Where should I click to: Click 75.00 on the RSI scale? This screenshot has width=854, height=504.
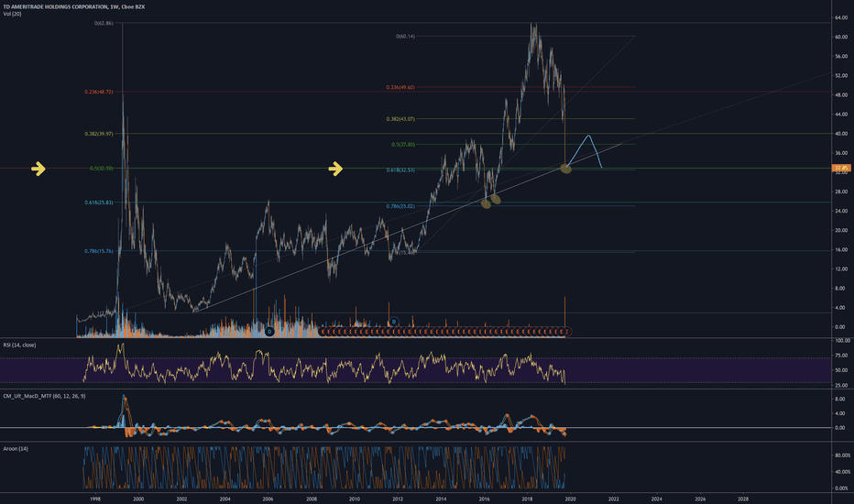click(841, 356)
